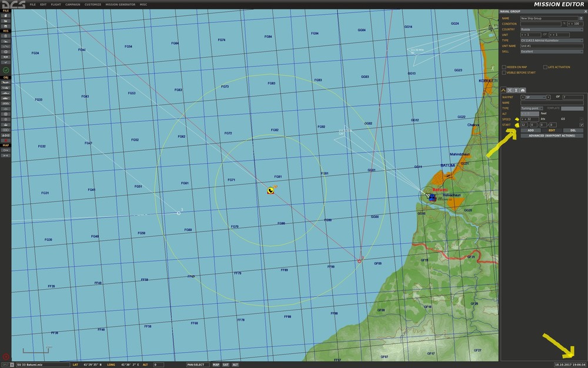Click the red delete object icon
The image size is (588, 368).
(x=6, y=141)
